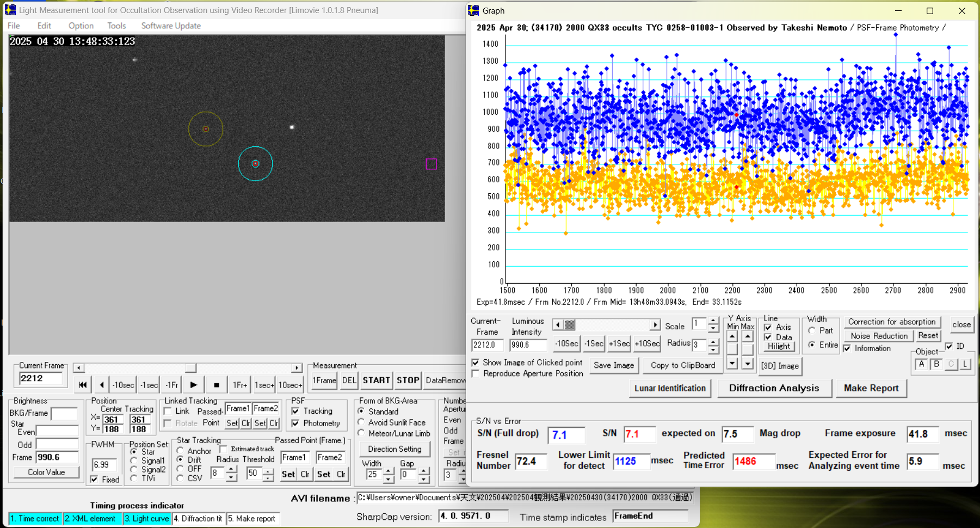This screenshot has height=528, width=980.
Task: Step backward with the left triangle icon
Action: [102, 385]
